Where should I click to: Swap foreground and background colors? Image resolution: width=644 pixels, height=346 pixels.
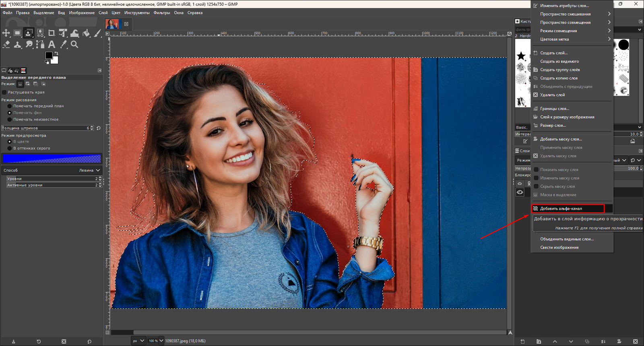(56, 53)
